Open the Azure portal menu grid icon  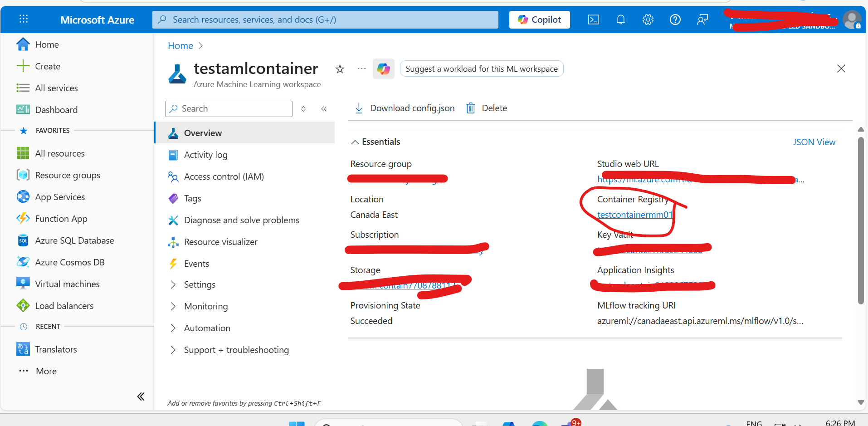[x=24, y=19]
